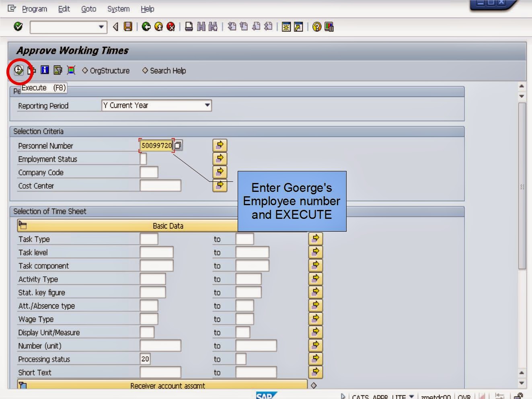Click the Employment Status input field
This screenshot has width=532, height=399.
click(x=143, y=159)
